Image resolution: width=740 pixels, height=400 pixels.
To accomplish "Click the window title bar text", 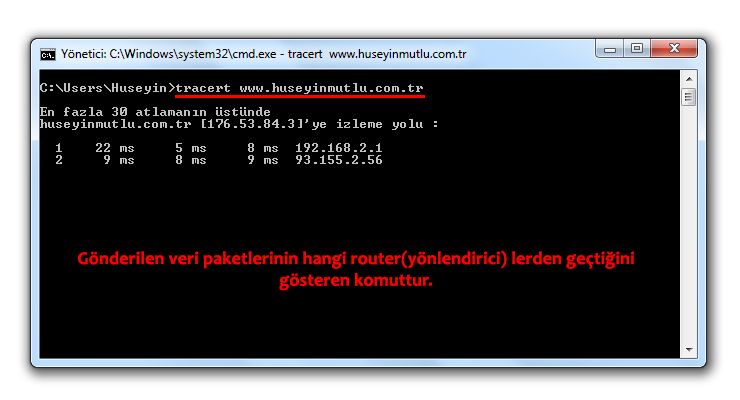I will click(x=264, y=54).
